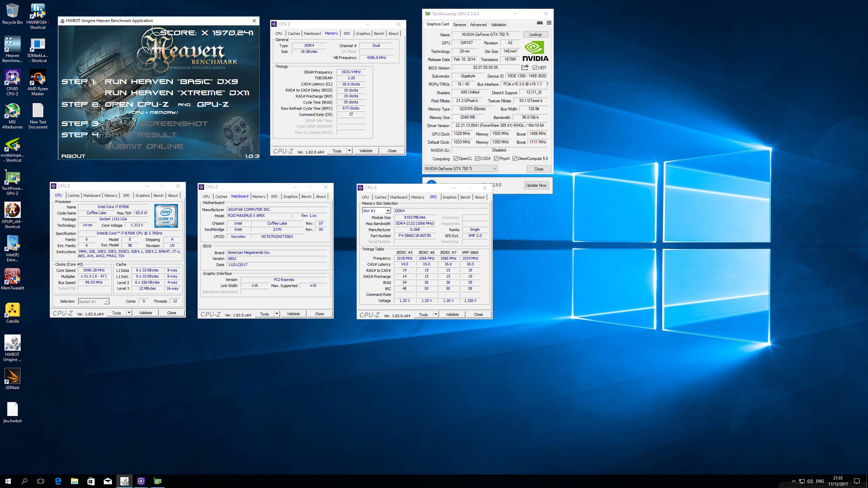Click ENG language indicator in taskbar
Viewport: 868px width, 488px height.
(820, 481)
